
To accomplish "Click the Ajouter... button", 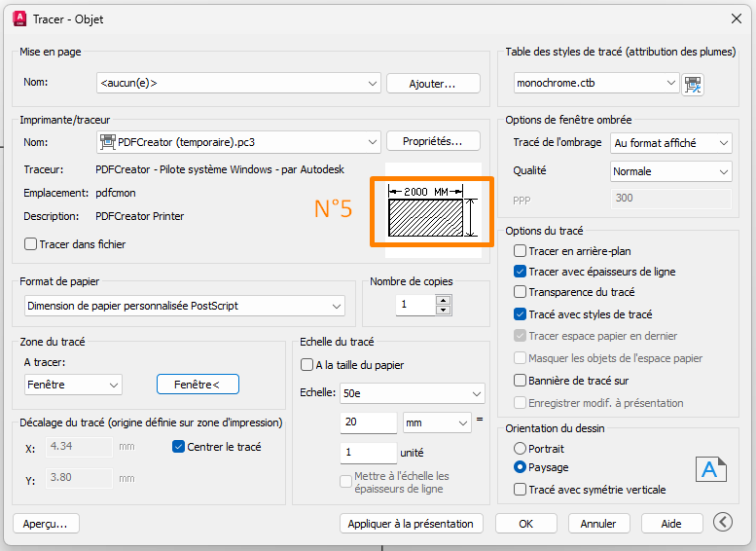I will pyautogui.click(x=433, y=84).
